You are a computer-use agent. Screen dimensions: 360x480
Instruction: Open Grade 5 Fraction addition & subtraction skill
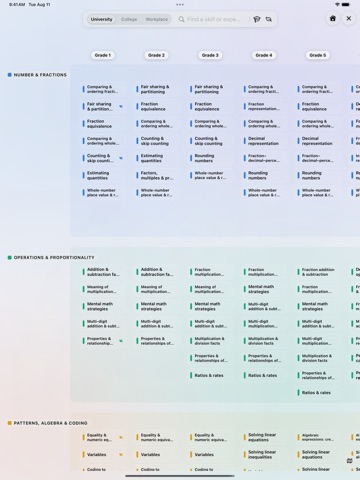[x=317, y=272]
